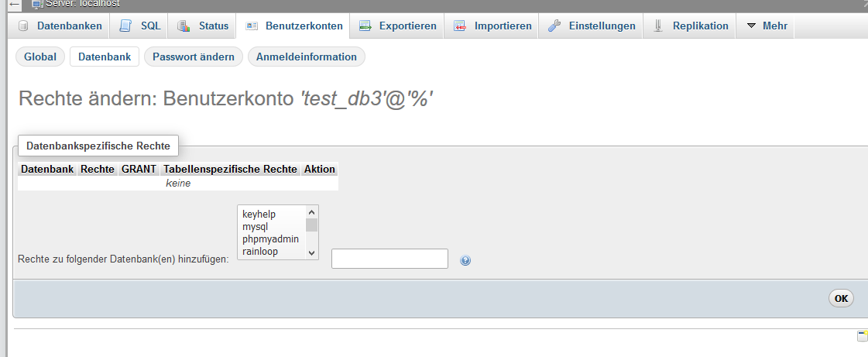Screen dimensions: 868x357
Task: Click the Exportieren export icon
Action: 365,26
